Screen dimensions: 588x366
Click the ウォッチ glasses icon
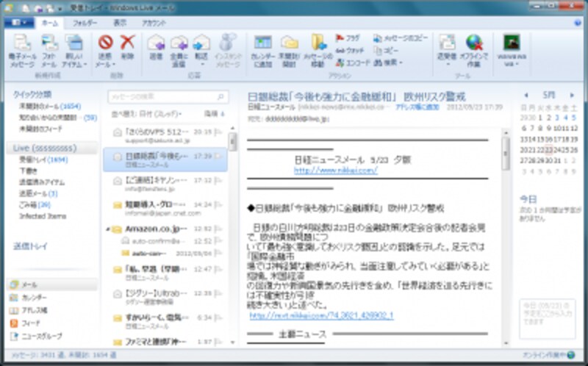[x=340, y=50]
